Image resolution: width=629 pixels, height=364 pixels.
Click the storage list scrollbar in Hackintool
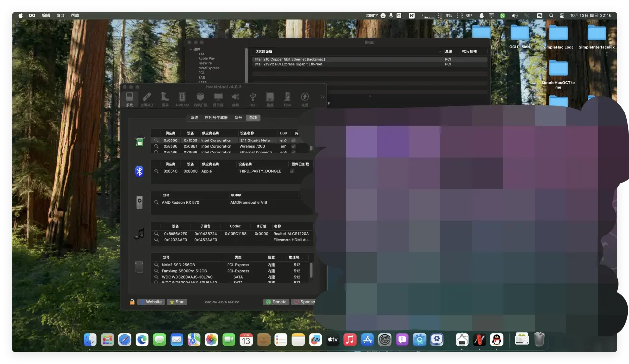[311, 271]
